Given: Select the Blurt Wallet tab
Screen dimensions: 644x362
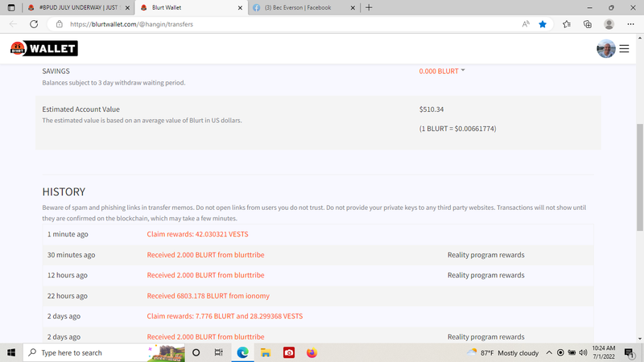Looking at the screenshot, I should pyautogui.click(x=192, y=7).
